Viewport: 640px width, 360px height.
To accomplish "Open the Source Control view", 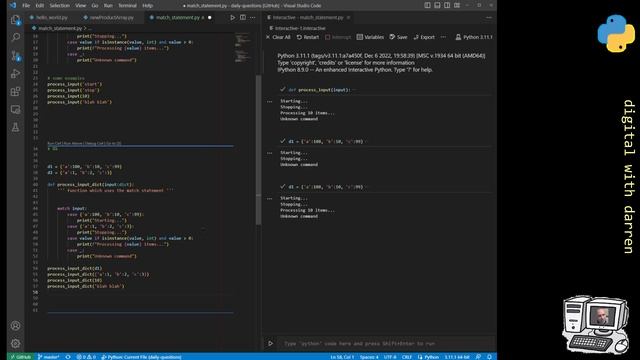I will point(16,56).
